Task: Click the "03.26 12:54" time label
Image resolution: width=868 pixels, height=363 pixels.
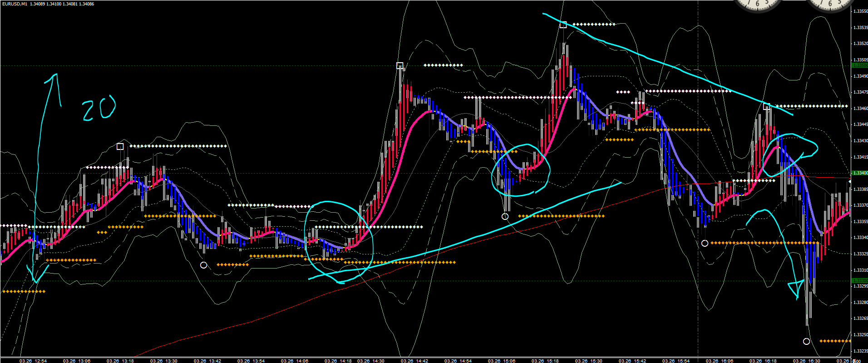Action: click(33, 361)
